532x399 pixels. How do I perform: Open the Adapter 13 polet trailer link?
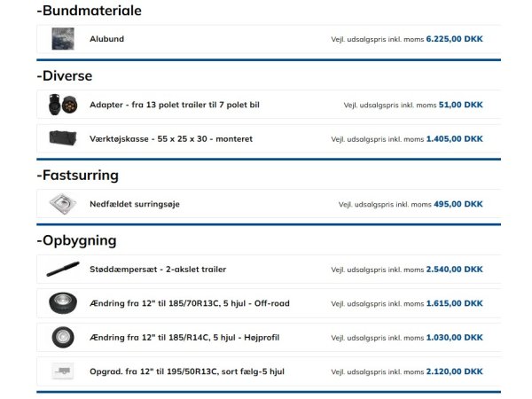point(174,105)
